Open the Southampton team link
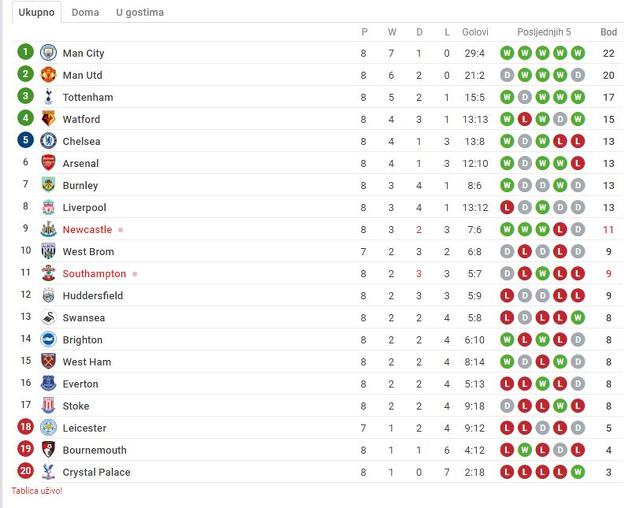The image size is (632, 508). (x=94, y=274)
